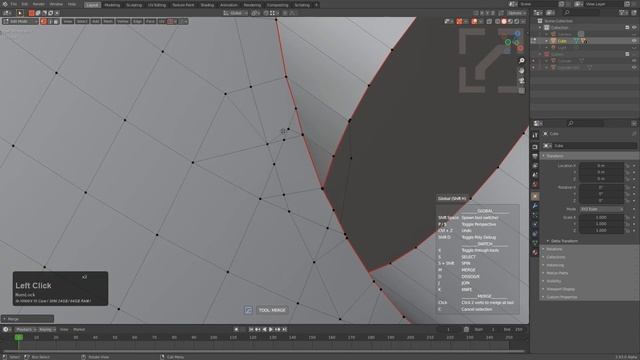Click the TOOL: MERGE button
Image resolution: width=640 pixels, height=360 pixels.
pyautogui.click(x=272, y=310)
